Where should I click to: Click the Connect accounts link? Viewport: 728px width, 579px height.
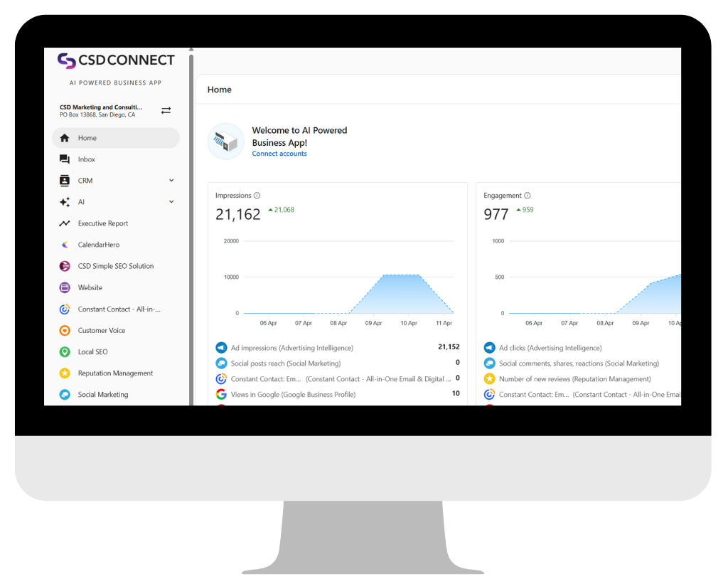click(x=279, y=154)
